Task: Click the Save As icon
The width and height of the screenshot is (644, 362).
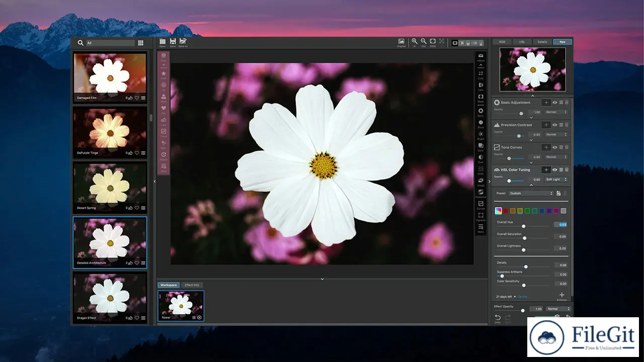Action: [x=183, y=41]
